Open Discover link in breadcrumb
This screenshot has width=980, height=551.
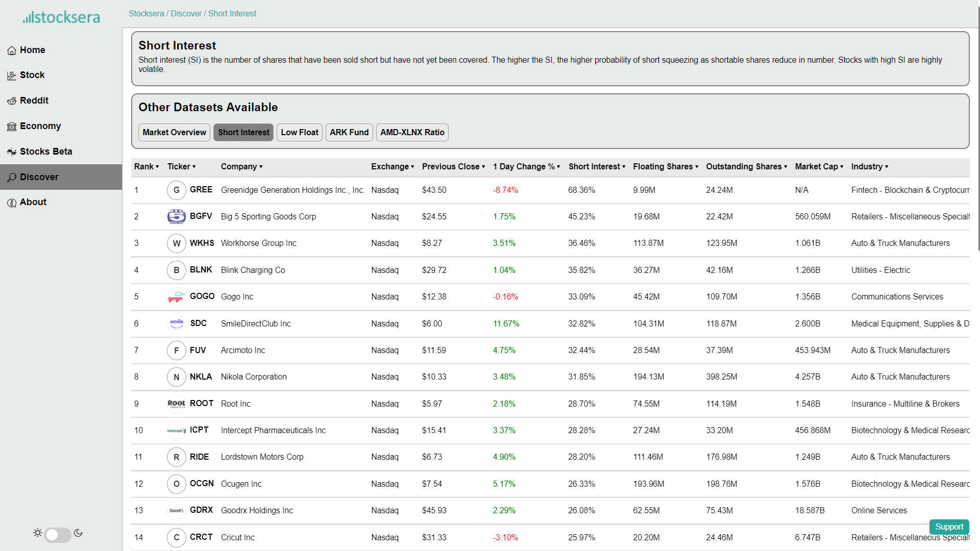click(186, 14)
